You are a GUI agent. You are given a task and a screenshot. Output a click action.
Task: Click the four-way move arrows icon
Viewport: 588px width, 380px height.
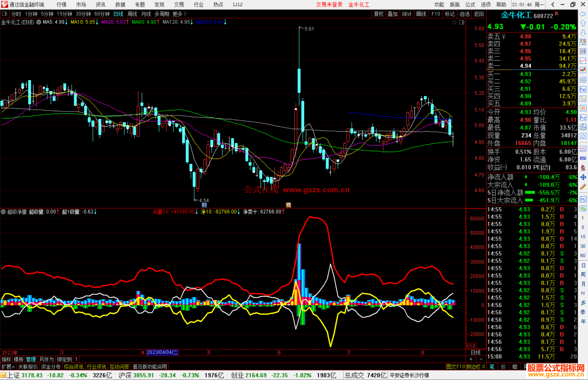click(583, 177)
